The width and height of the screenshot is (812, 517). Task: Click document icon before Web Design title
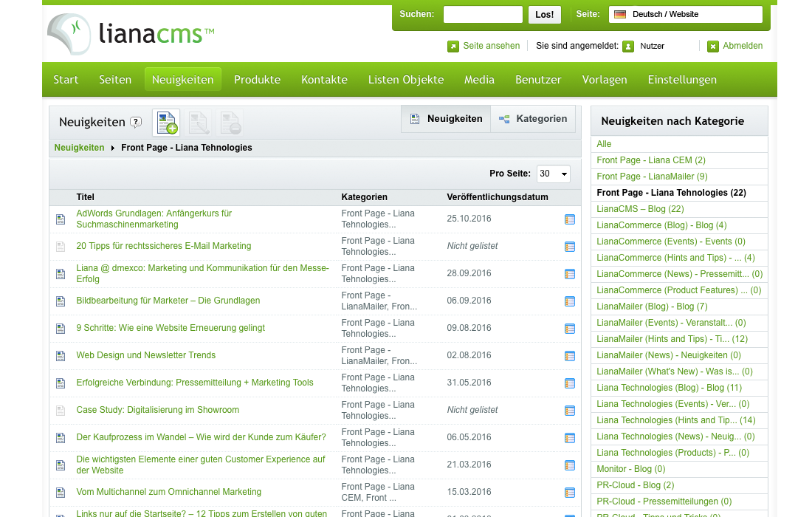[61, 356]
